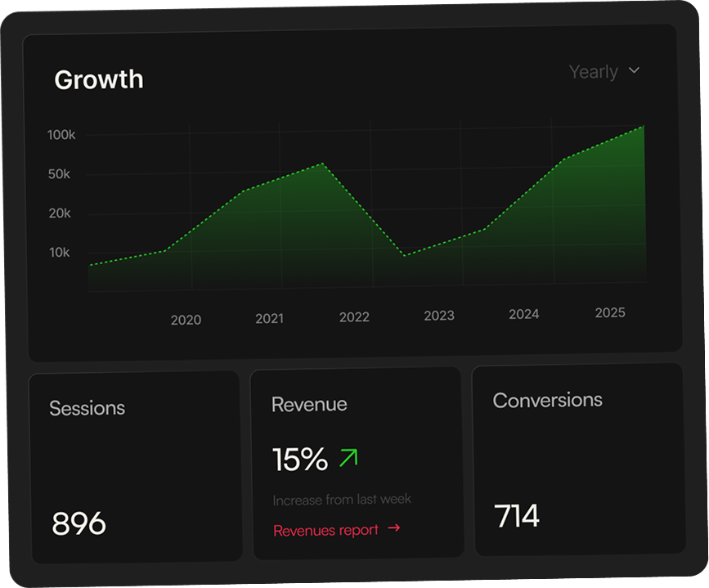Click the Sessions value 896
709x588 pixels.
click(79, 522)
